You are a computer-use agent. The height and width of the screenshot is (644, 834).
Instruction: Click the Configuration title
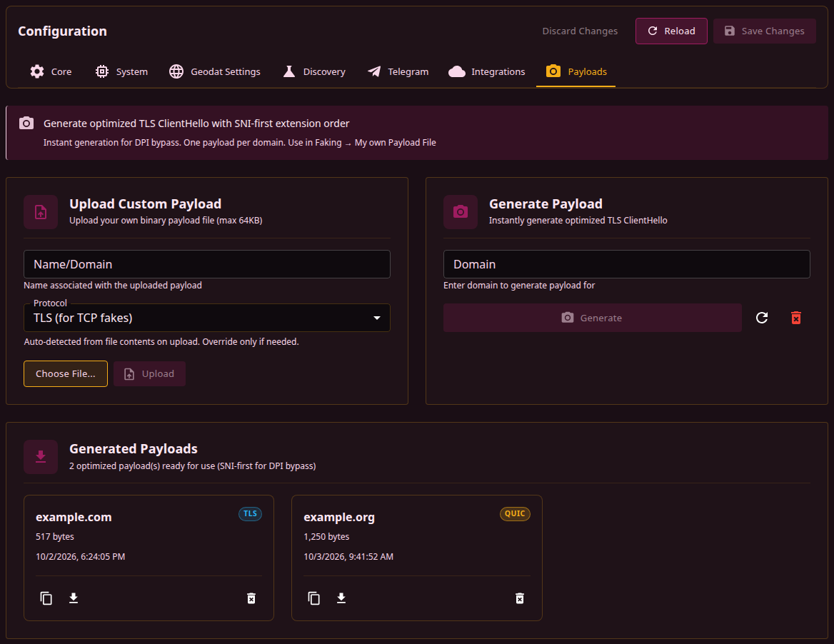tap(62, 31)
